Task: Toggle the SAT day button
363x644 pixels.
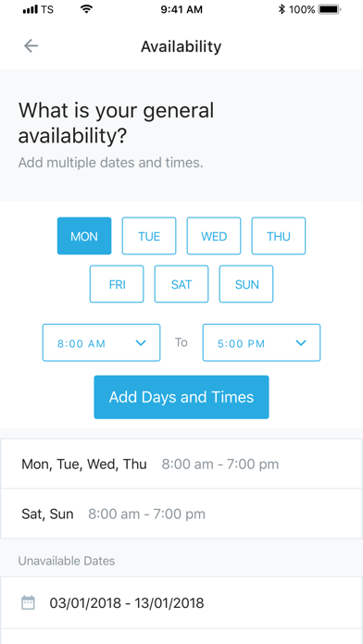Action: [x=181, y=284]
